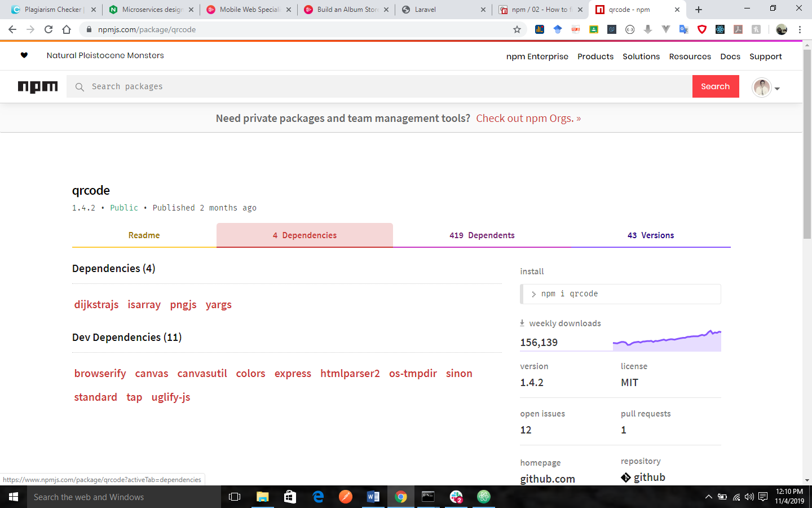812x508 pixels.
Task: Open the Slack taskbar icon
Action: 456,497
